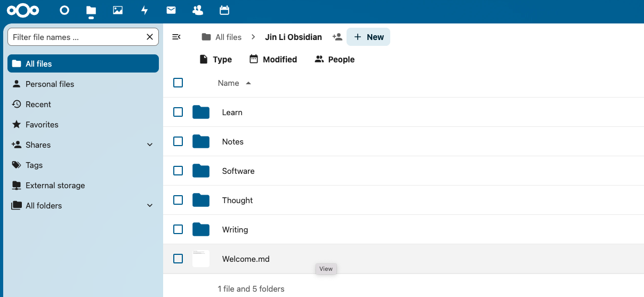Click the Notes folder icon
644x297 pixels.
(x=201, y=141)
